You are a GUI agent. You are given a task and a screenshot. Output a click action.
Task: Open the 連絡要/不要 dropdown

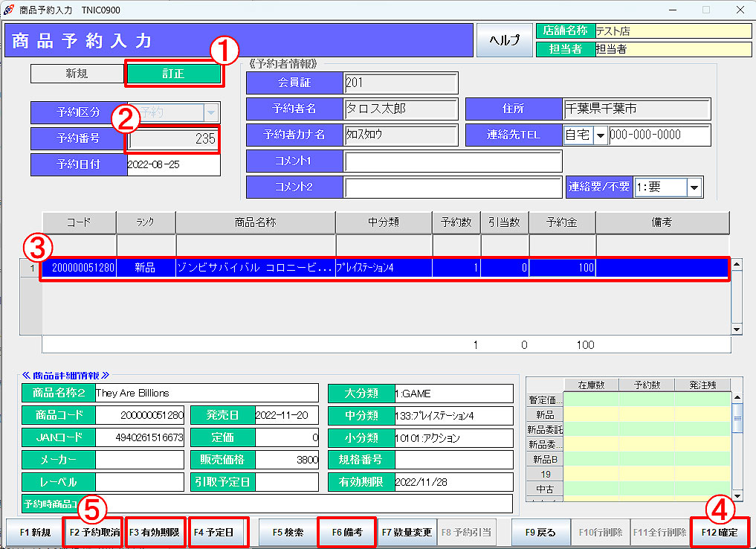pos(694,187)
